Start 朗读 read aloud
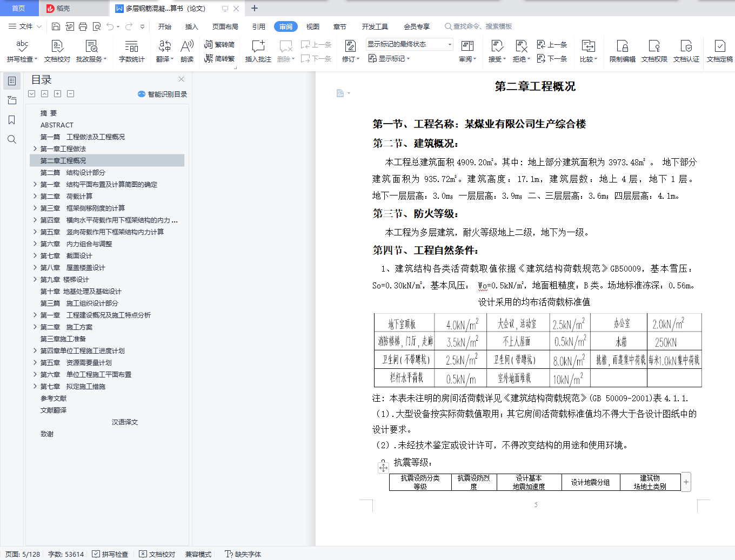Image resolution: width=735 pixels, height=560 pixels. pyautogui.click(x=187, y=51)
